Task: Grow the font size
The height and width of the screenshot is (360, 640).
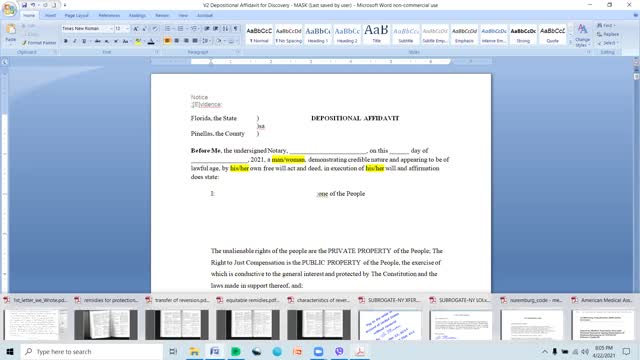Action: point(136,29)
